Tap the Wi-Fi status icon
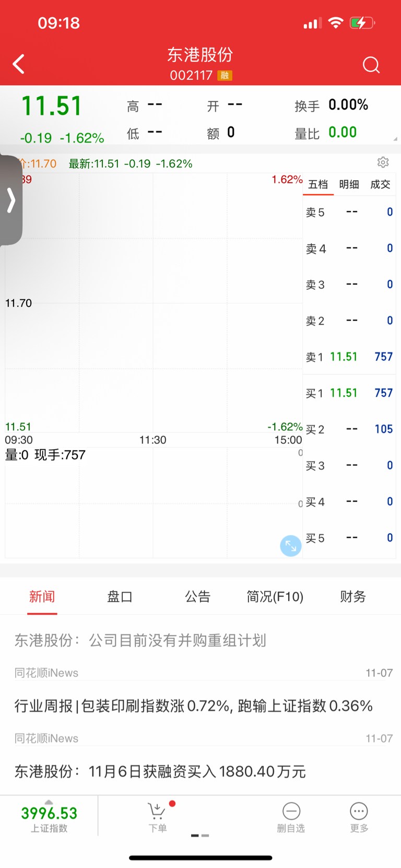 point(336,22)
